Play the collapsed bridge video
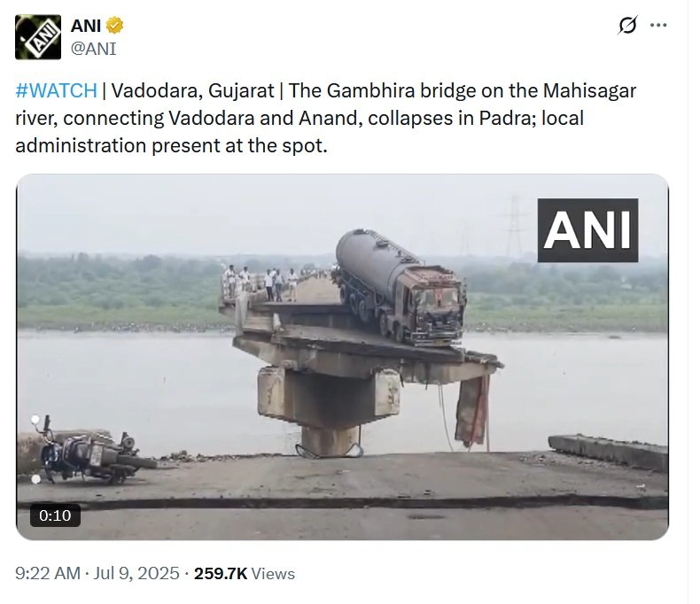This screenshot has width=700, height=604. coord(342,357)
